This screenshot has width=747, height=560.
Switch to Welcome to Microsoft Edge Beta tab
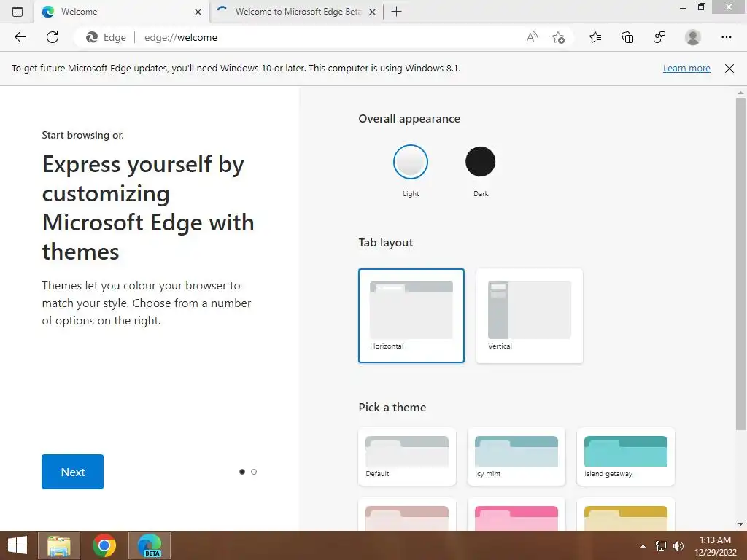tap(295, 12)
